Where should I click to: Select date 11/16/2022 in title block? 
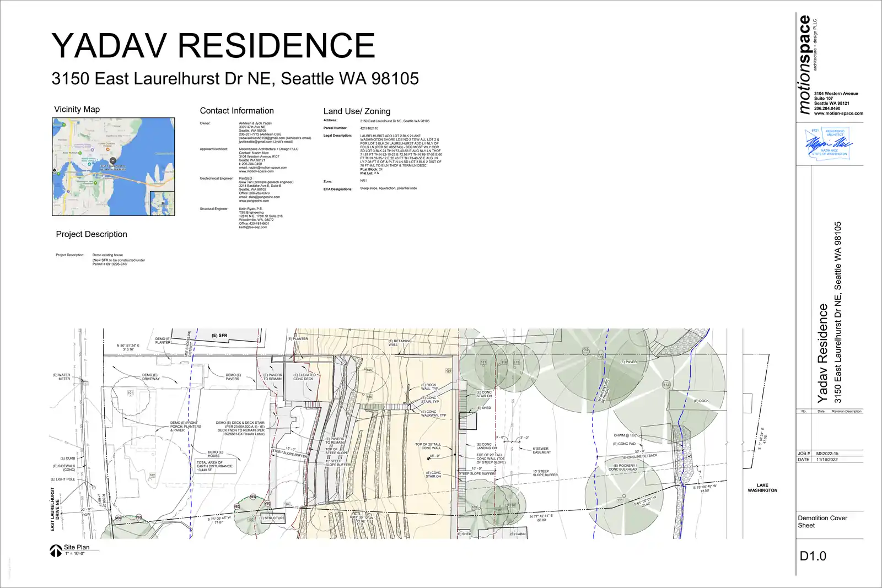click(x=827, y=460)
